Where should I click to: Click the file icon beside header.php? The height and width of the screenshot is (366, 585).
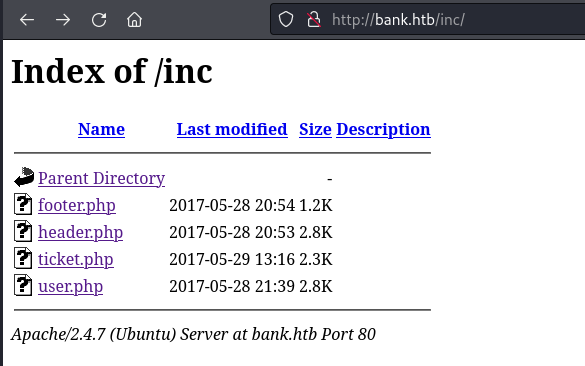23,231
